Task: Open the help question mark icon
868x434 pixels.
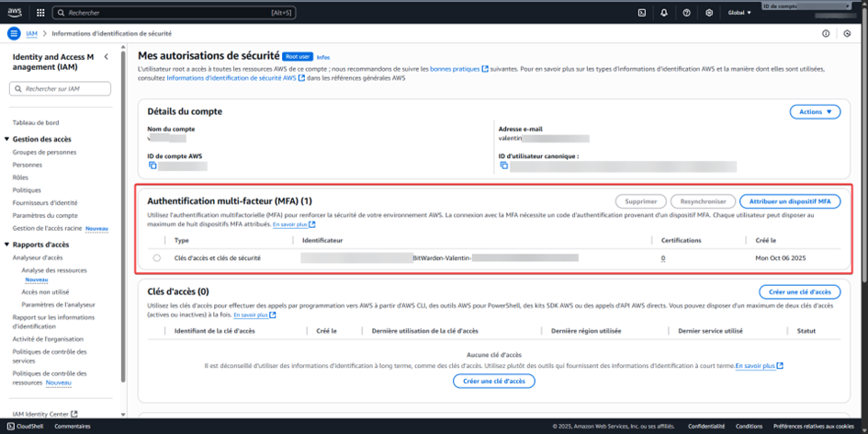Action: click(x=686, y=12)
